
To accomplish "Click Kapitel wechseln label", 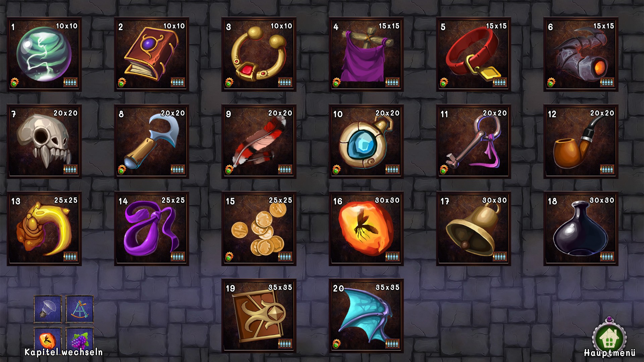I will (64, 352).
